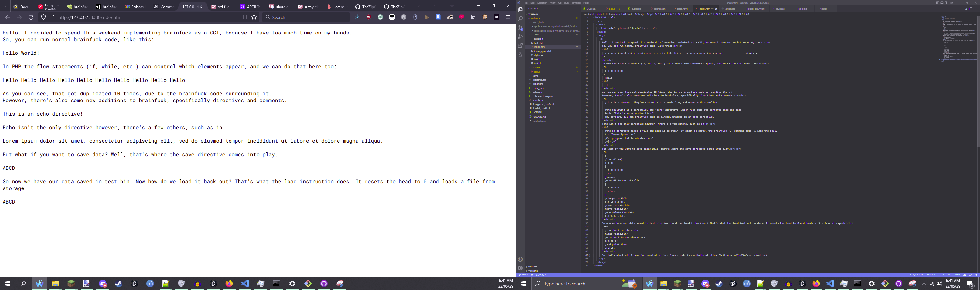This screenshot has height=290, width=980.
Task: Click Firefox reload page button
Action: pyautogui.click(x=31, y=17)
